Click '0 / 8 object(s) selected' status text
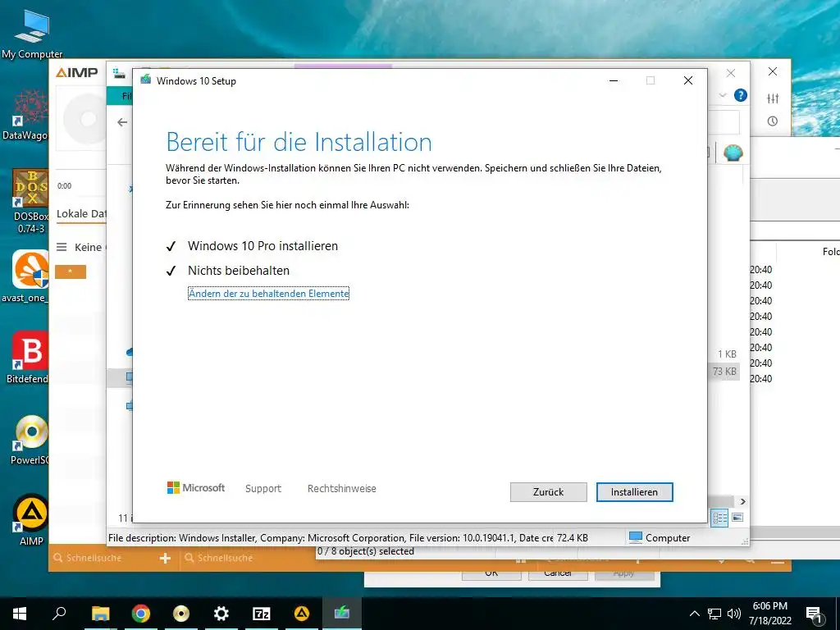 (365, 551)
